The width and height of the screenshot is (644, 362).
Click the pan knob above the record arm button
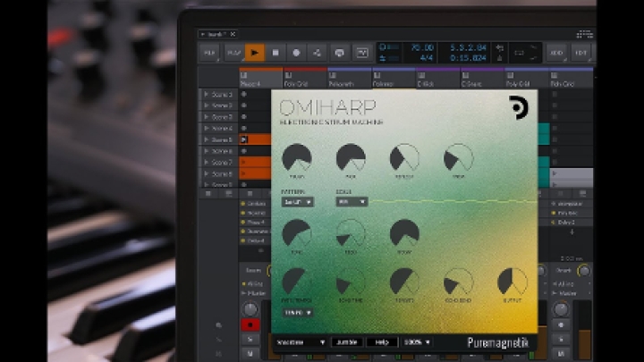point(250,309)
